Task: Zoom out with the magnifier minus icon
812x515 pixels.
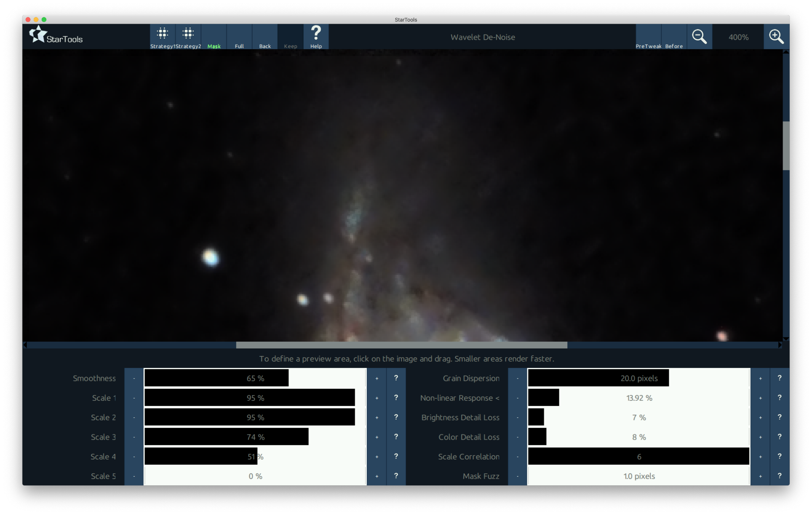Action: [x=699, y=37]
